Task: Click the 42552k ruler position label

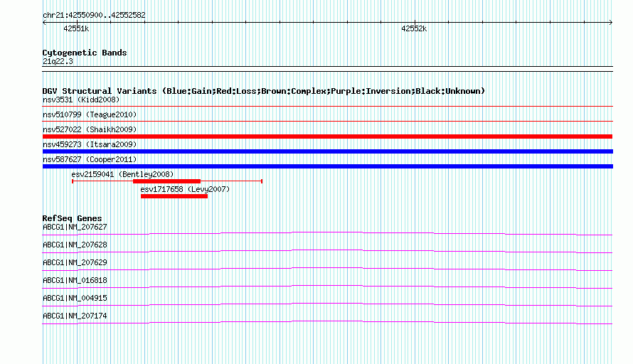Action: tap(414, 28)
